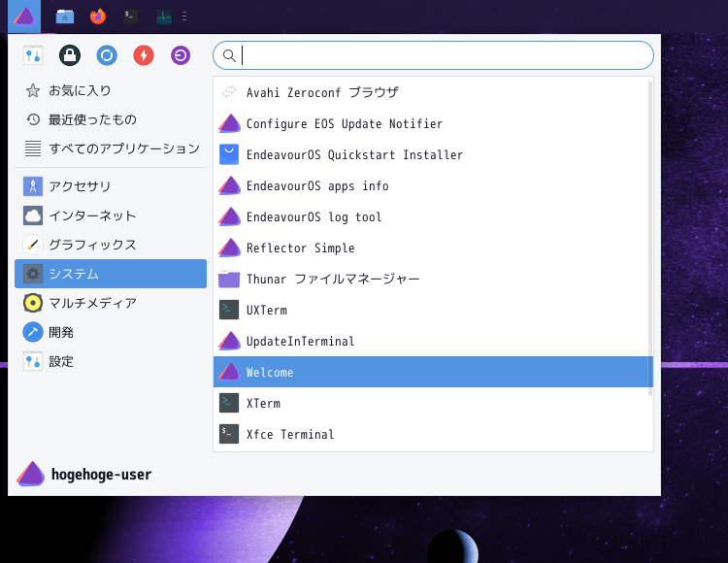Screen dimensions: 728x563
Task: Select the お気に入り favorites category
Action: tap(111, 90)
